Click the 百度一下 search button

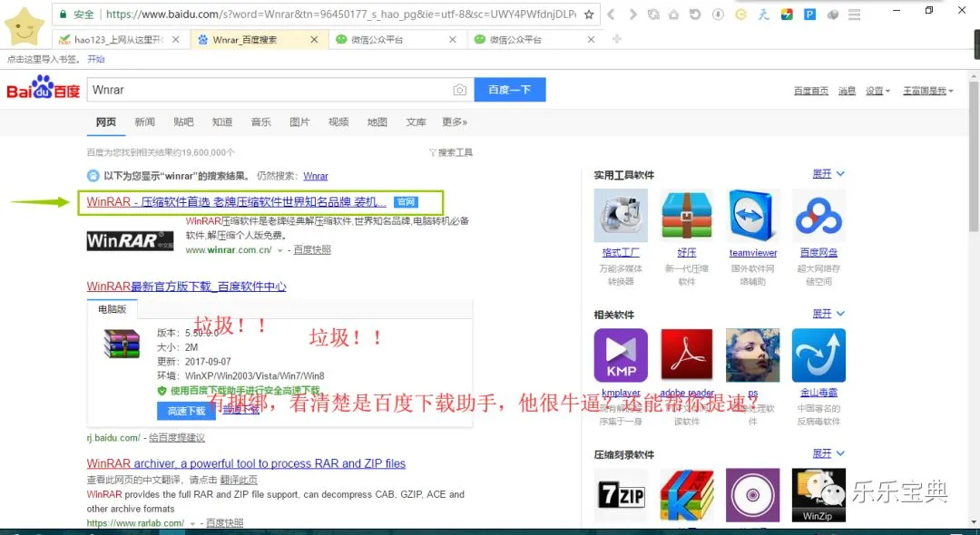tap(510, 89)
